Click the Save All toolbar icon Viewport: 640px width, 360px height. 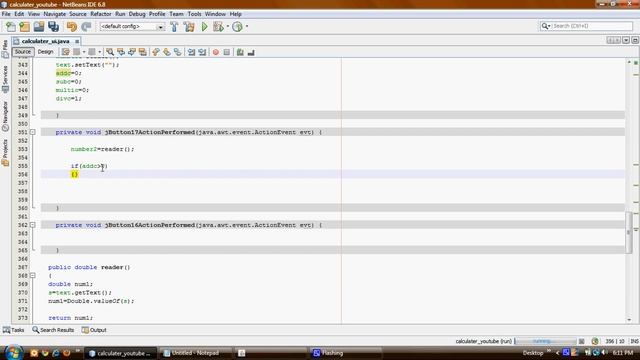point(53,27)
